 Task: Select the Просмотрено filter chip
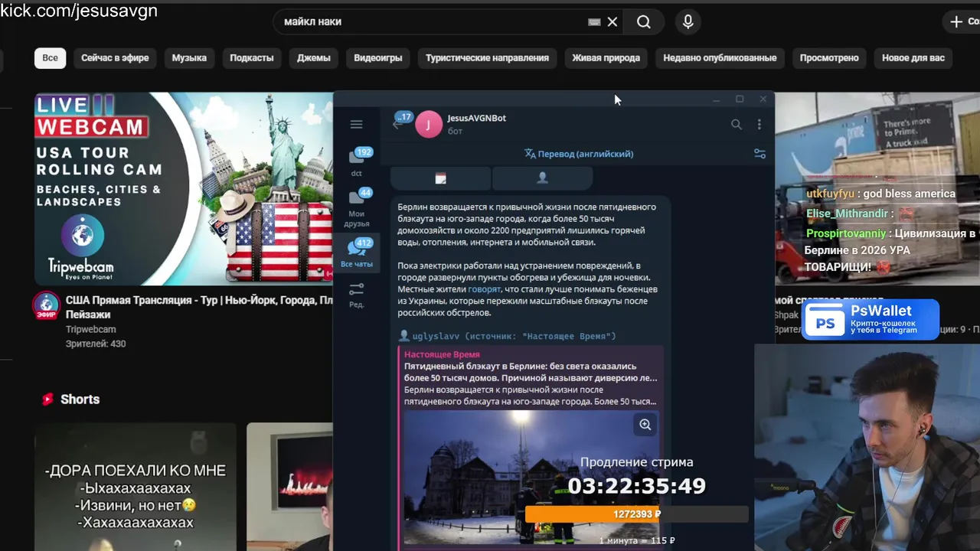click(x=829, y=57)
